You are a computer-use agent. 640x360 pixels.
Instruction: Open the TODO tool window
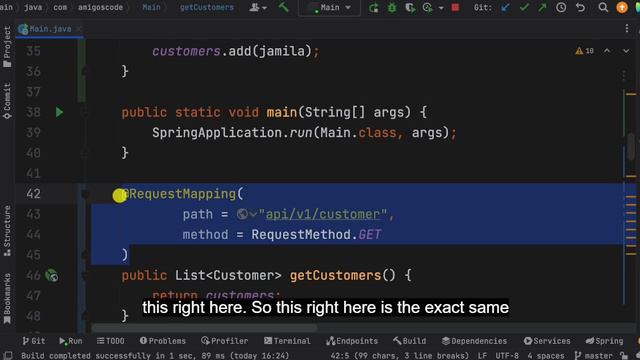click(110, 341)
